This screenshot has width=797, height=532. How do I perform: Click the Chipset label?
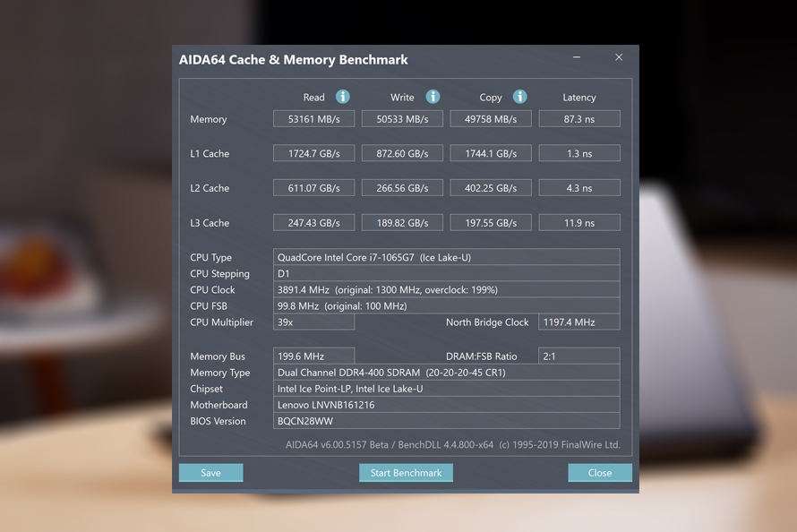point(206,389)
